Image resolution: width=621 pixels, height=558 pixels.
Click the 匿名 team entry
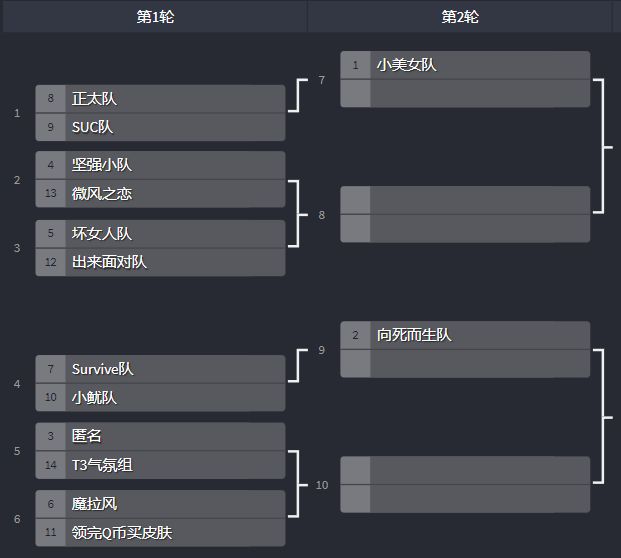[160, 436]
